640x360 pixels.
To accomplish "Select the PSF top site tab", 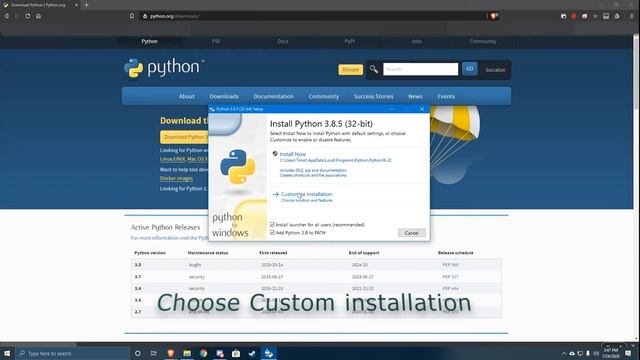I will pyautogui.click(x=216, y=41).
